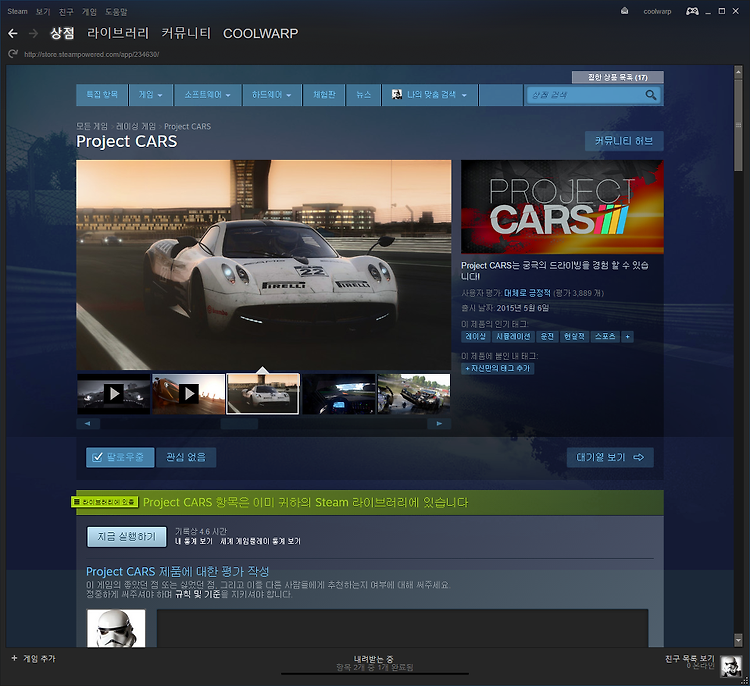Expand the 소프트웨어 dropdown menu

(208, 95)
